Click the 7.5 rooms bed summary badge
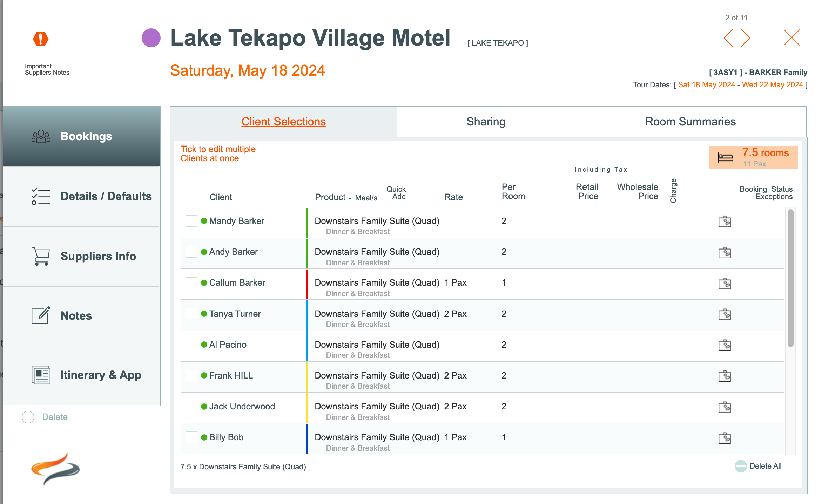The image size is (822, 504). tap(753, 157)
